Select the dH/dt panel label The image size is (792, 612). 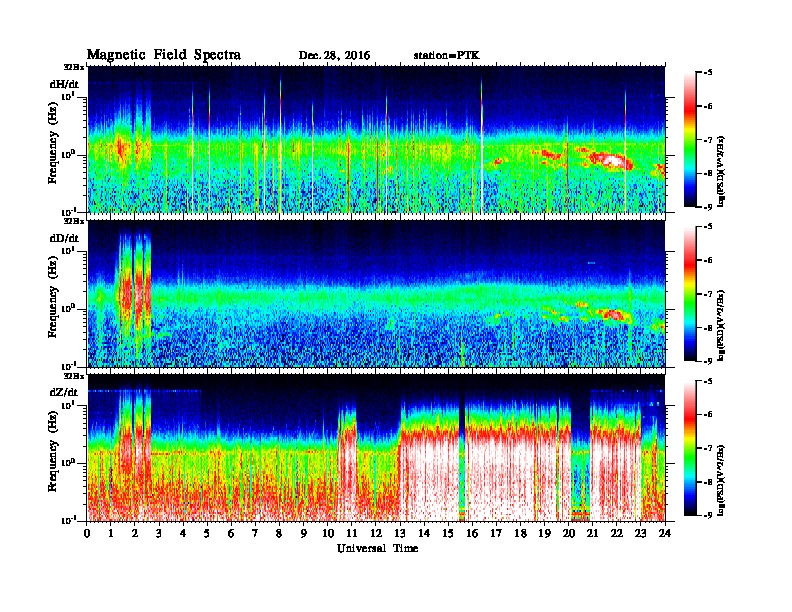point(64,84)
